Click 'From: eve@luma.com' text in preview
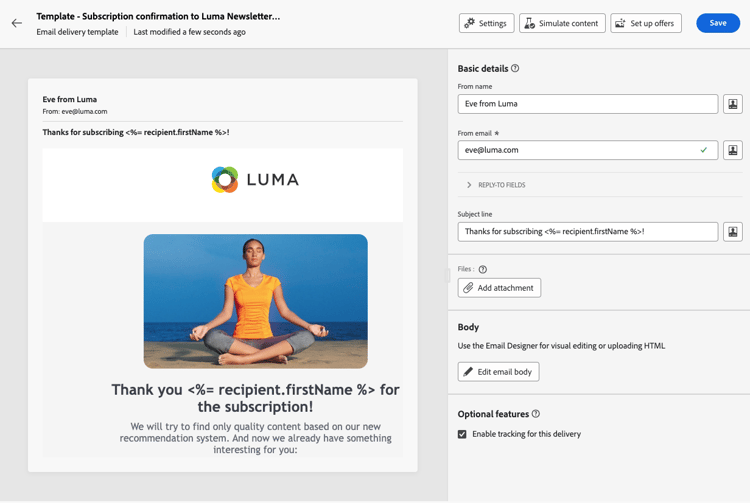The width and height of the screenshot is (750, 503). (x=75, y=111)
